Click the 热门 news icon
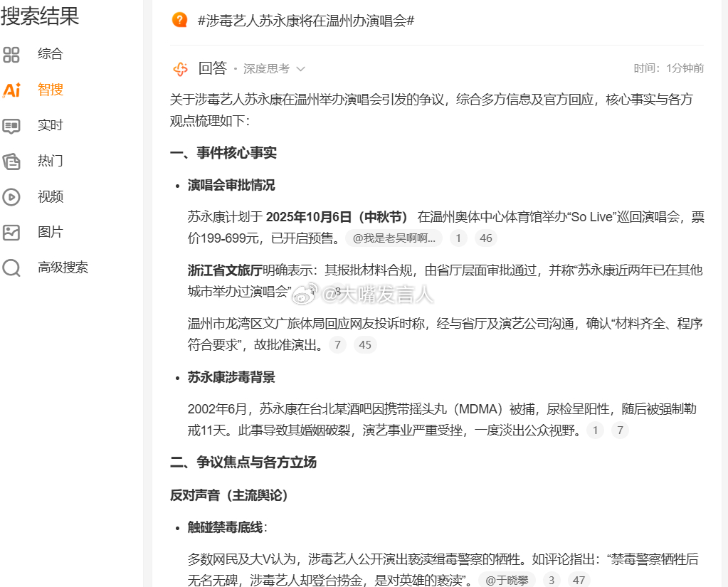The width and height of the screenshot is (728, 587). click(x=11, y=162)
